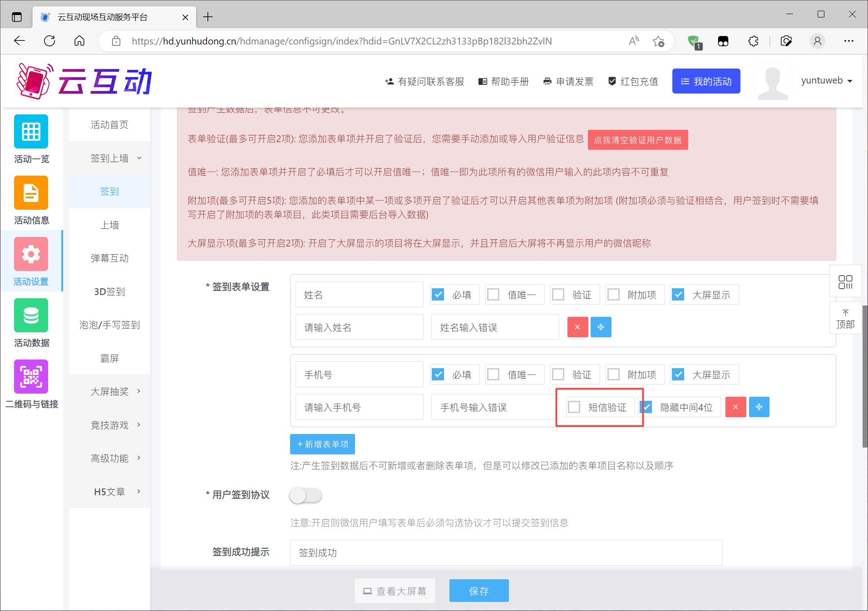Check 值唯一 for the 姓名 field
Screen dimensions: 868x611
point(493,295)
